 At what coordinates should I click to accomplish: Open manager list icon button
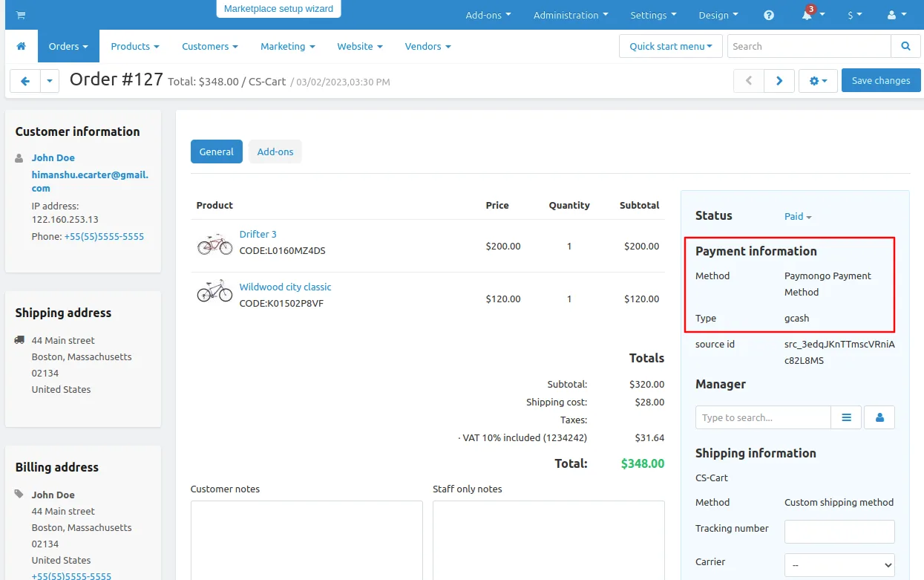pos(846,417)
